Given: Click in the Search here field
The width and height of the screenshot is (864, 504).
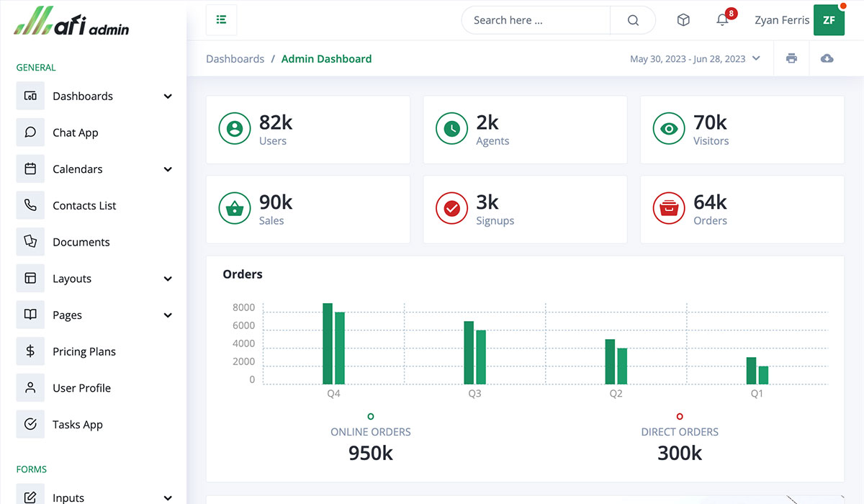Looking at the screenshot, I should click(x=536, y=20).
